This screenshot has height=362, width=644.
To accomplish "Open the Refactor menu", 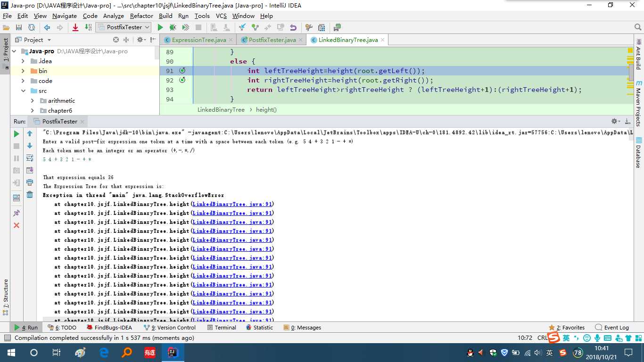I will 141,16.
